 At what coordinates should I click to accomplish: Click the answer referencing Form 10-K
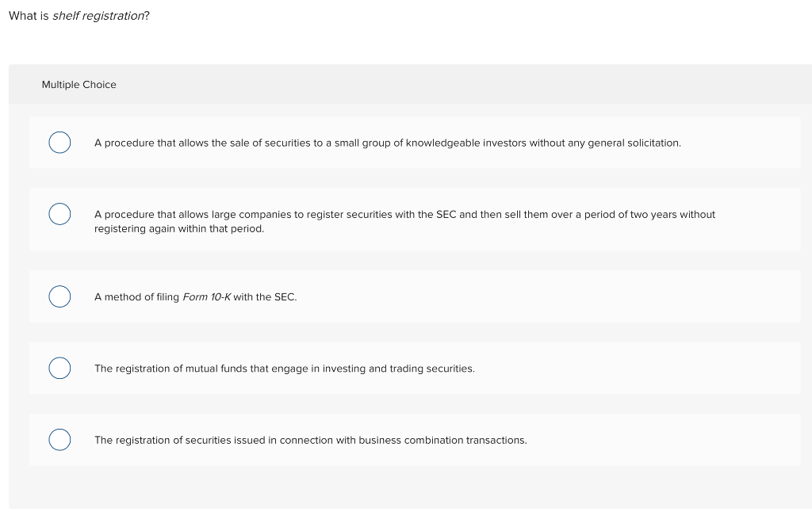click(195, 296)
